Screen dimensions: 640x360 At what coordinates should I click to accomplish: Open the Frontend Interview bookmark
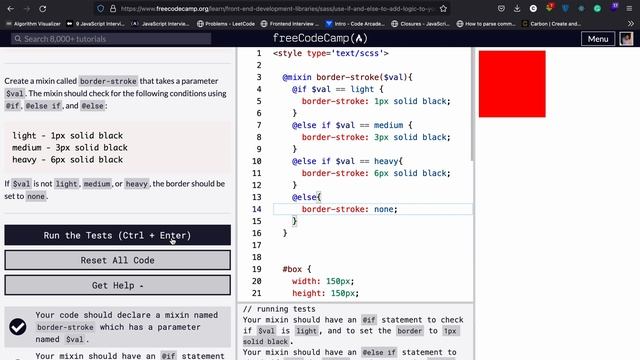point(289,24)
